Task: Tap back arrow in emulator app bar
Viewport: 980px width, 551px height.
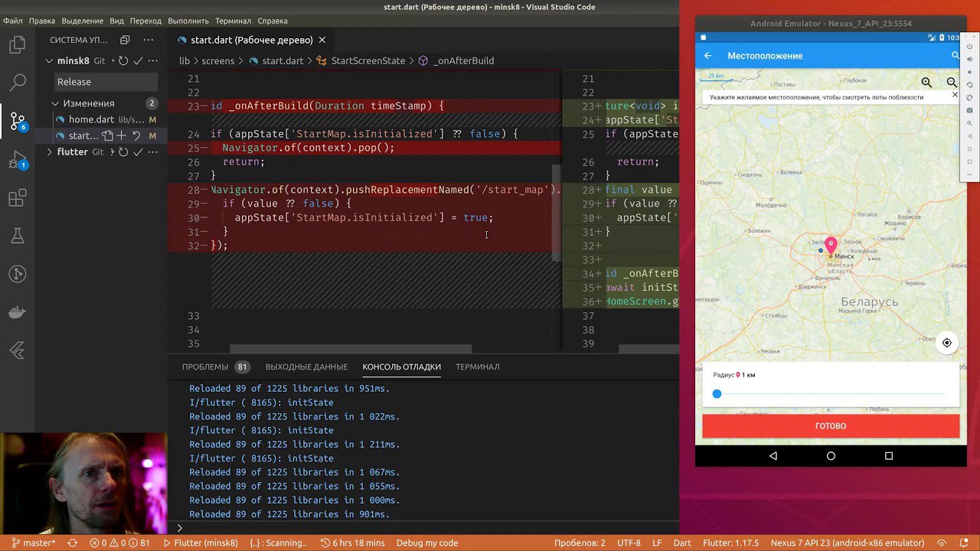Action: (708, 55)
